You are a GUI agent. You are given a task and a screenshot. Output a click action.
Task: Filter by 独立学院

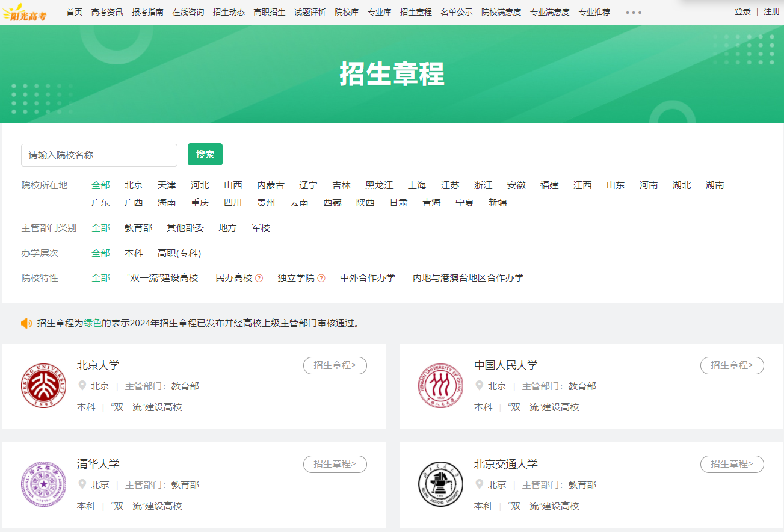pyautogui.click(x=296, y=278)
